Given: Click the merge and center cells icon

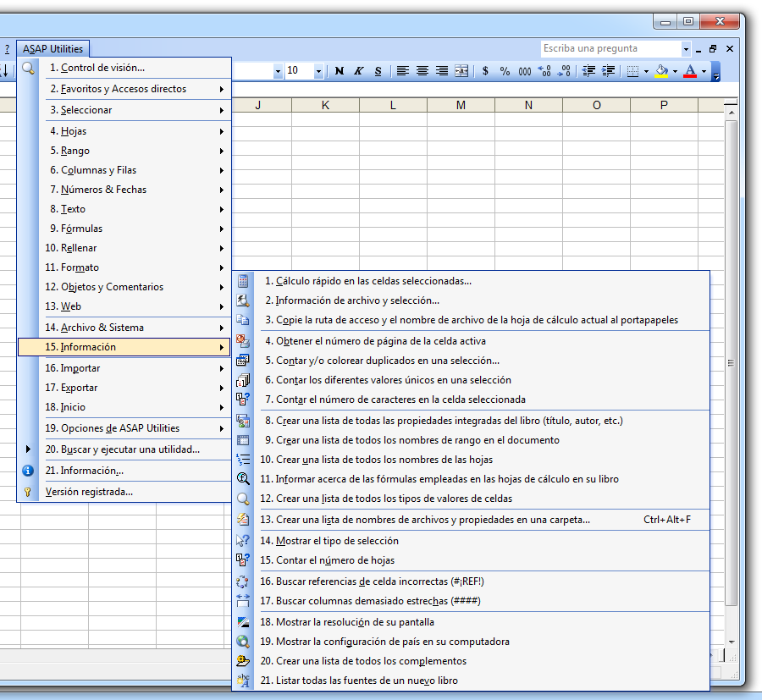Looking at the screenshot, I should (x=461, y=71).
